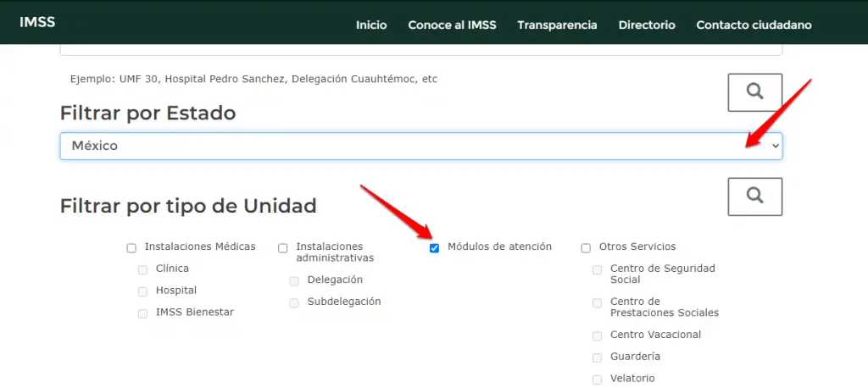
Task: Check the Delegación checkbox
Action: [x=294, y=281]
